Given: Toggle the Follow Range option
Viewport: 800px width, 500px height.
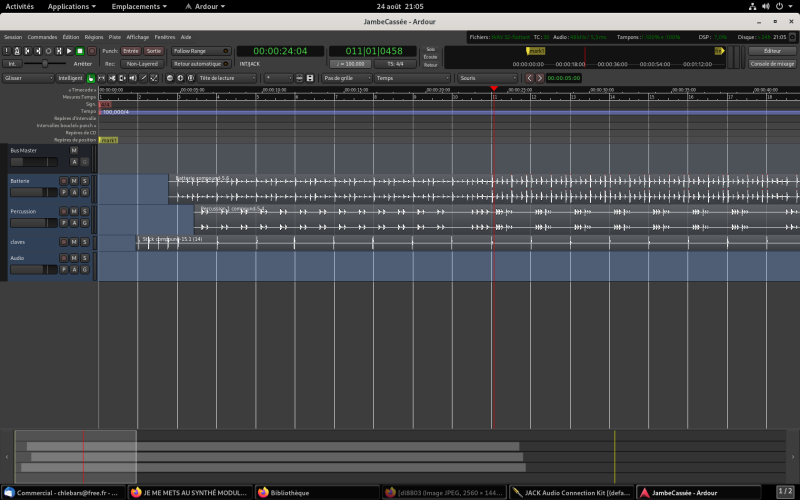Looking at the screenshot, I should (201, 50).
